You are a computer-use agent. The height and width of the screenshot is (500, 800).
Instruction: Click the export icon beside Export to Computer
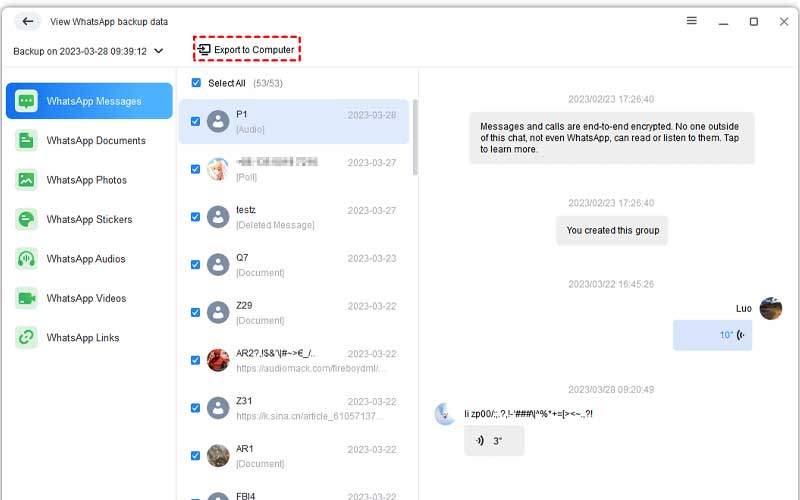coord(204,49)
